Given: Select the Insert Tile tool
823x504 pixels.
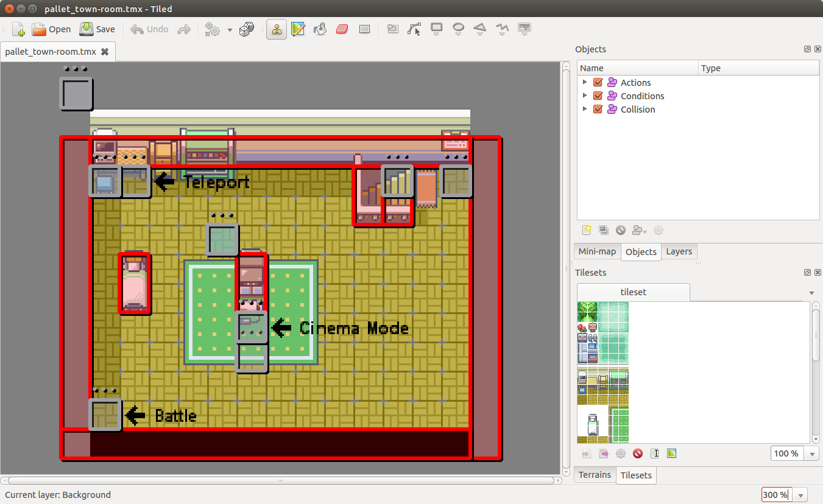Looking at the screenshot, I should point(524,29).
